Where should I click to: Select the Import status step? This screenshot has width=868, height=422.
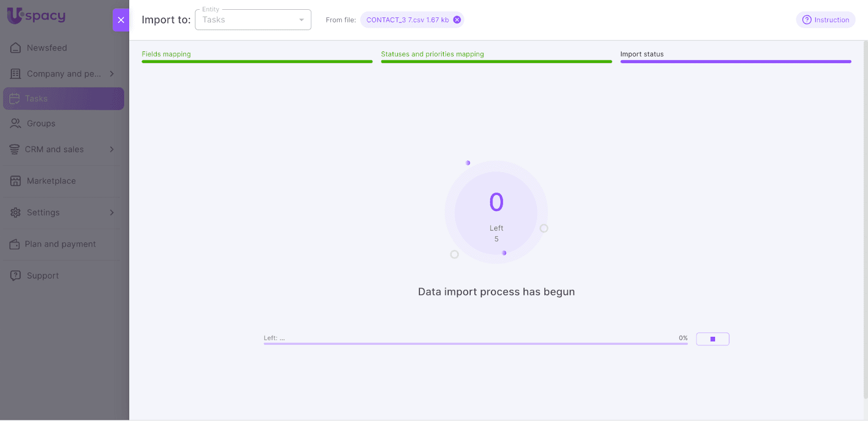tap(642, 54)
